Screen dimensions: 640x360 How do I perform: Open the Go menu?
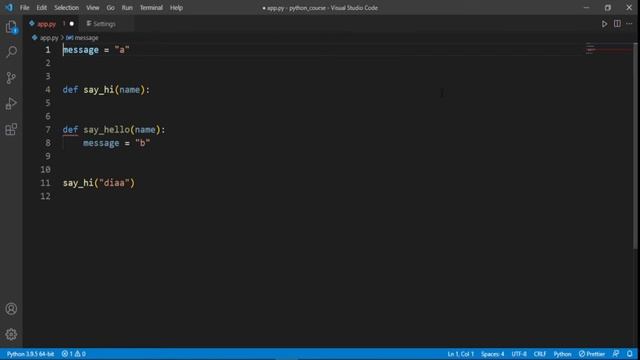(x=111, y=8)
